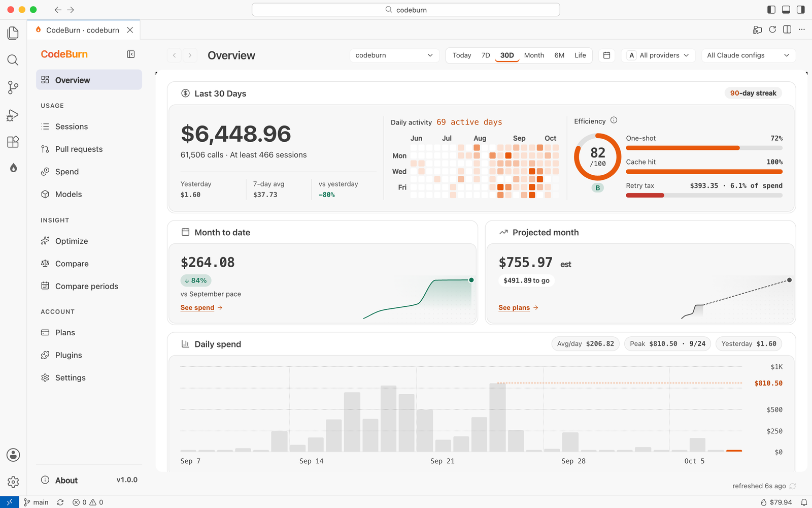Toggle the secondary side bar layout icon
Viewport: 812px width, 508px height.
coord(801,10)
